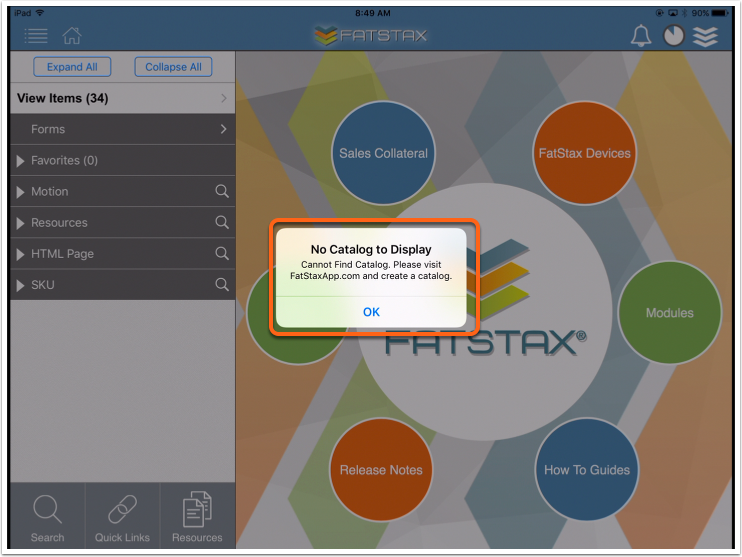Tap the AirPlay status icon
This screenshot has width=742, height=557.
[x=672, y=13]
